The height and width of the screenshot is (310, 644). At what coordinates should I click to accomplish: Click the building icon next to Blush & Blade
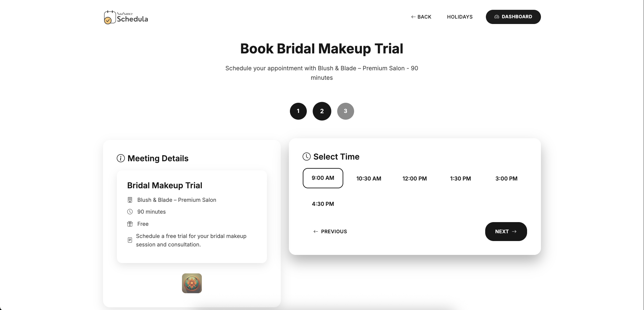pos(130,200)
